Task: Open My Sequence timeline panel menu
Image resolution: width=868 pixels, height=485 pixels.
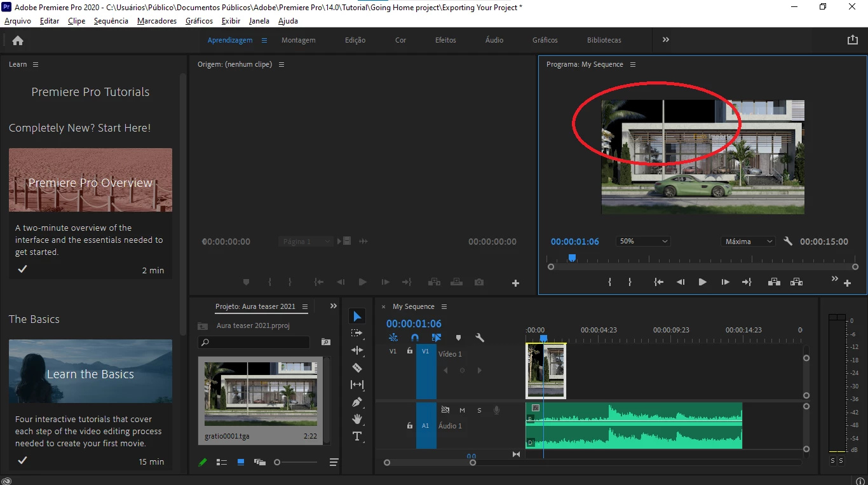Action: click(x=444, y=306)
